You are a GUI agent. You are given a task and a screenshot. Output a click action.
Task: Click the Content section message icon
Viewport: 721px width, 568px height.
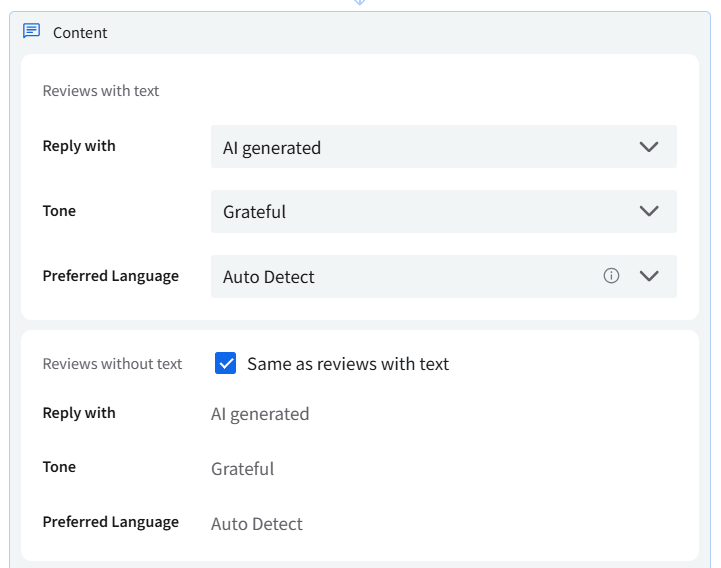point(31,32)
